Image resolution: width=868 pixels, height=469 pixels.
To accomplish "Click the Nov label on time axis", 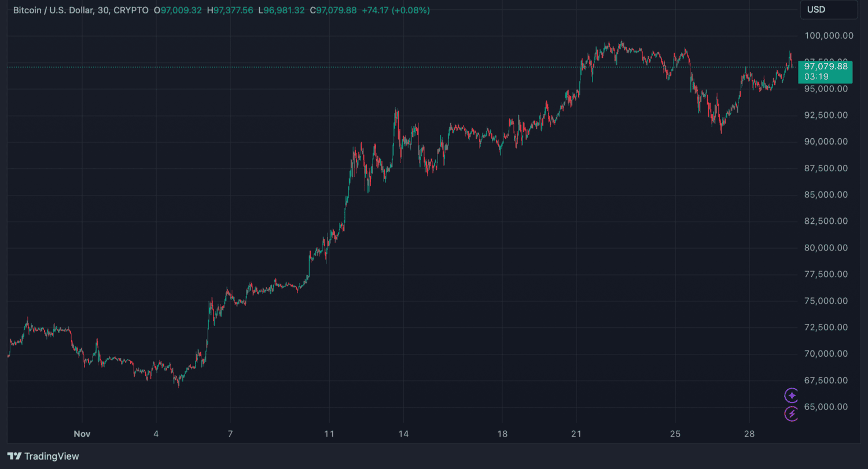I will [82, 434].
